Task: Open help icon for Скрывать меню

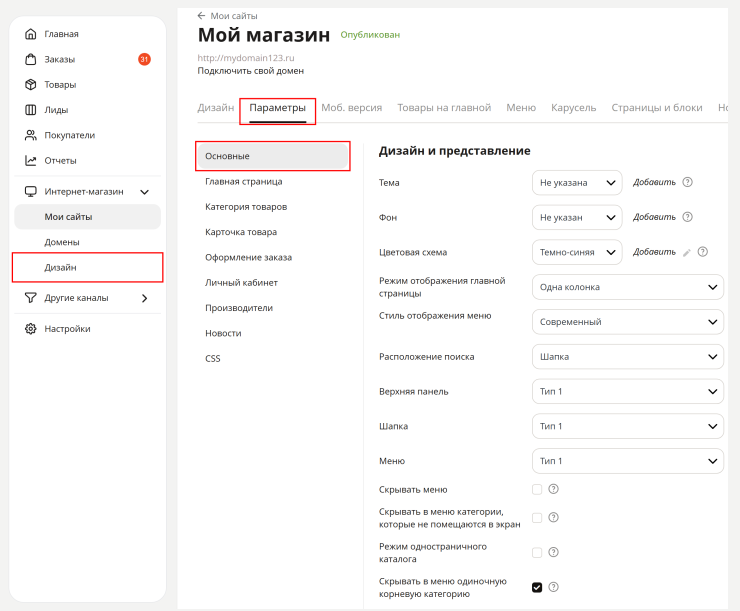Action: (x=554, y=489)
